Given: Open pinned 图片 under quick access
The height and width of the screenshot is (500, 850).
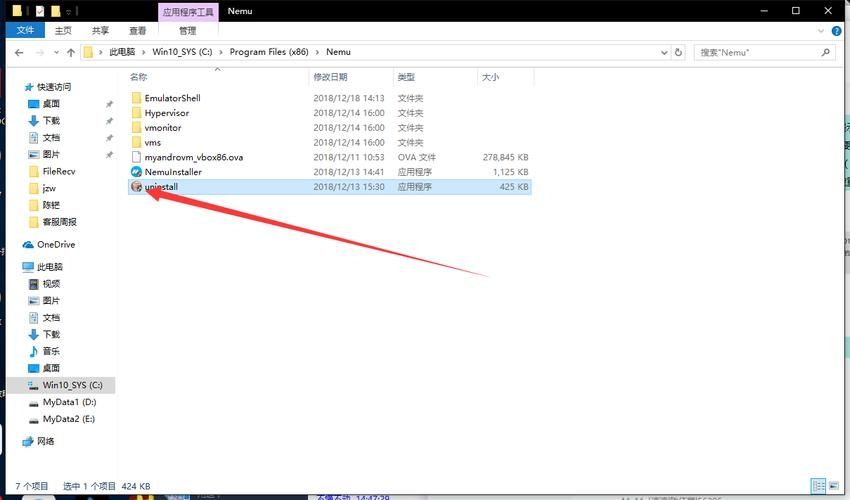Looking at the screenshot, I should [x=51, y=155].
